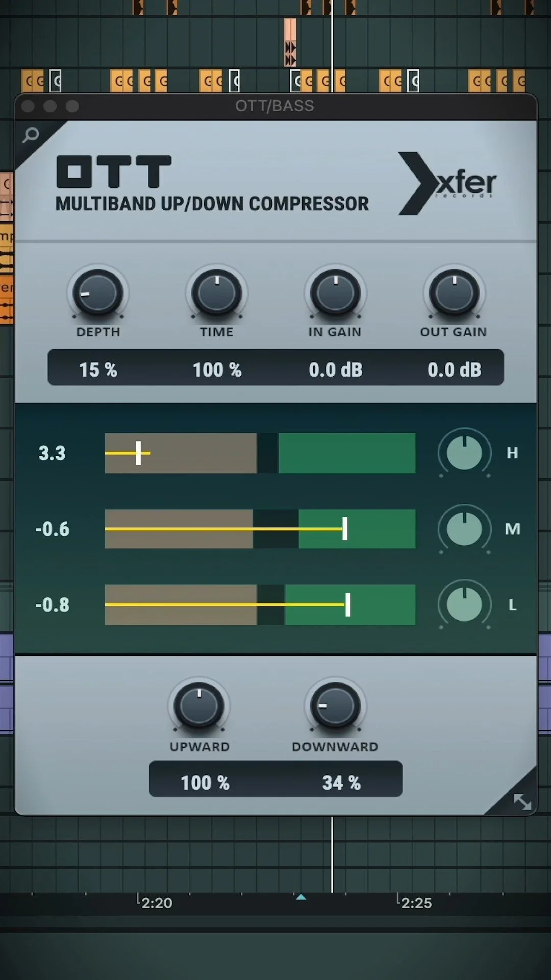Close the OTT/BASS plugin window
Image resolution: width=551 pixels, height=980 pixels.
click(x=28, y=106)
